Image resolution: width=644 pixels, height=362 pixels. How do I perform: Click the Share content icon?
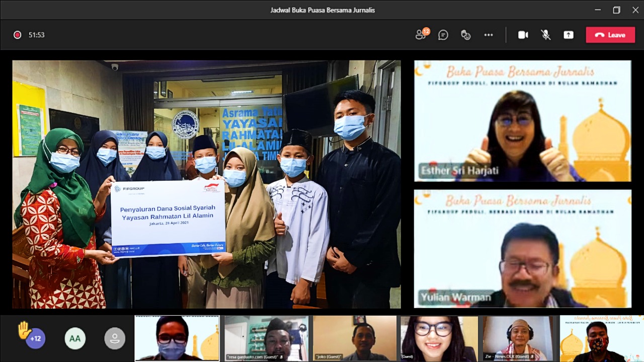click(569, 35)
